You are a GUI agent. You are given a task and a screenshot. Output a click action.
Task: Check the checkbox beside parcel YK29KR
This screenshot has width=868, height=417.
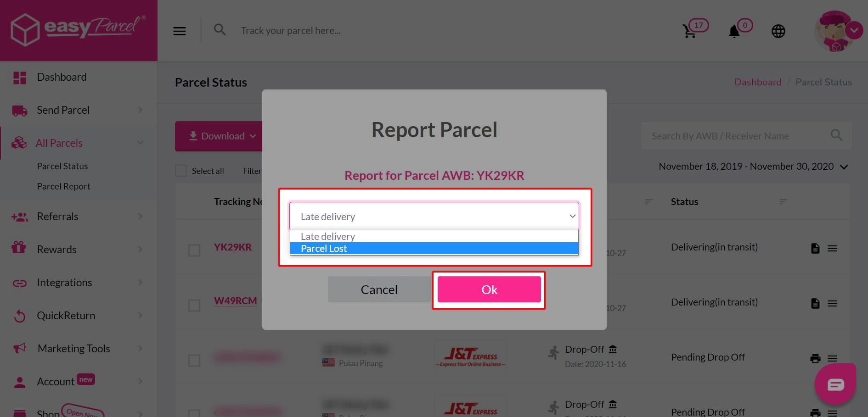point(193,250)
